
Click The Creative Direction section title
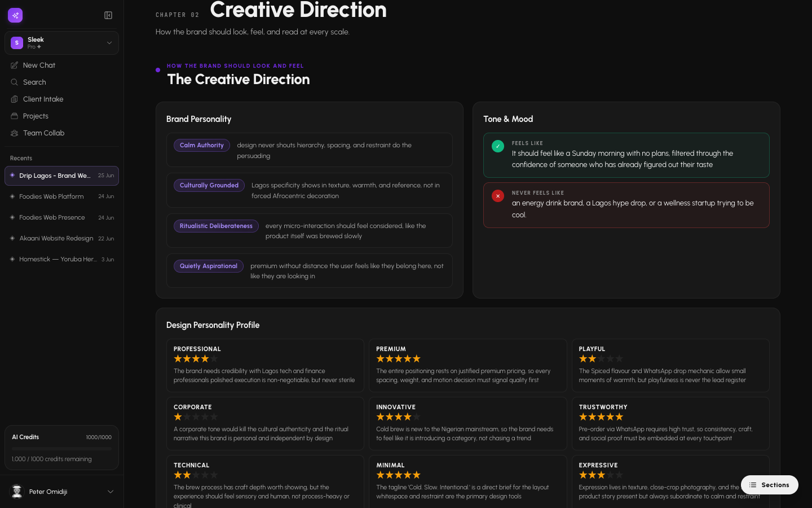(x=239, y=80)
